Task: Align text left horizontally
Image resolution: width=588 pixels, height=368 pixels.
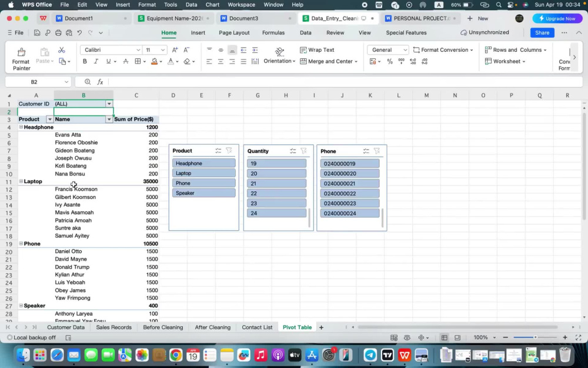Action: click(x=209, y=61)
